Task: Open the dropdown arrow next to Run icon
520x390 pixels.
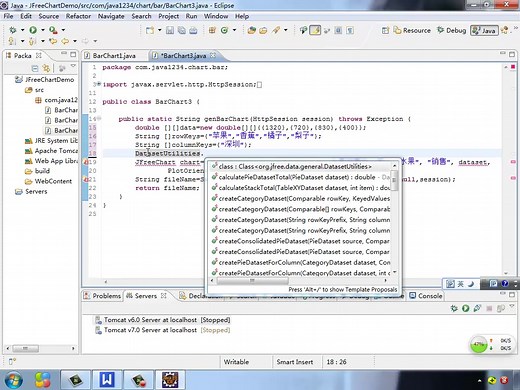Action: [43, 30]
